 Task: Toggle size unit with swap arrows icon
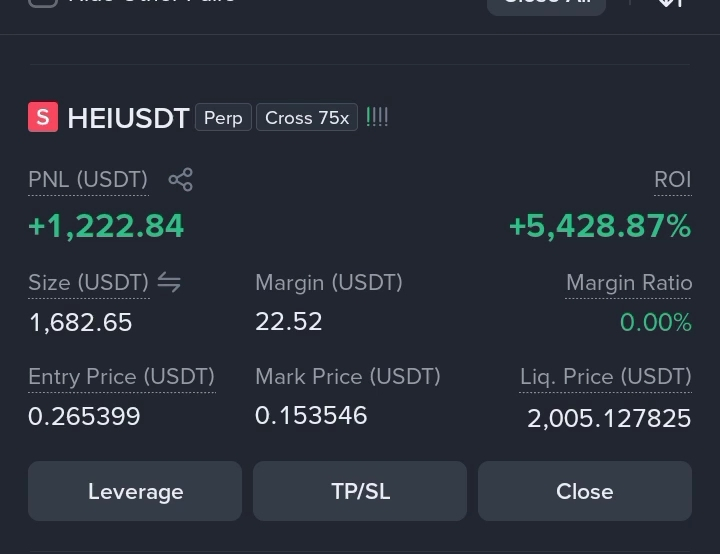tap(169, 282)
